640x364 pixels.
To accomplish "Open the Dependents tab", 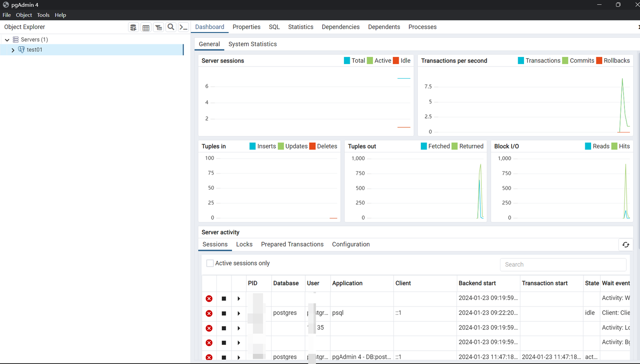I will click(384, 27).
